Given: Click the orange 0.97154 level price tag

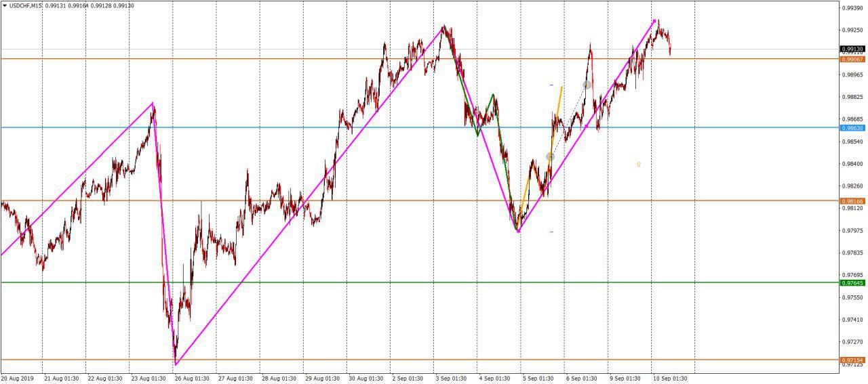Looking at the screenshot, I should pyautogui.click(x=852, y=360).
